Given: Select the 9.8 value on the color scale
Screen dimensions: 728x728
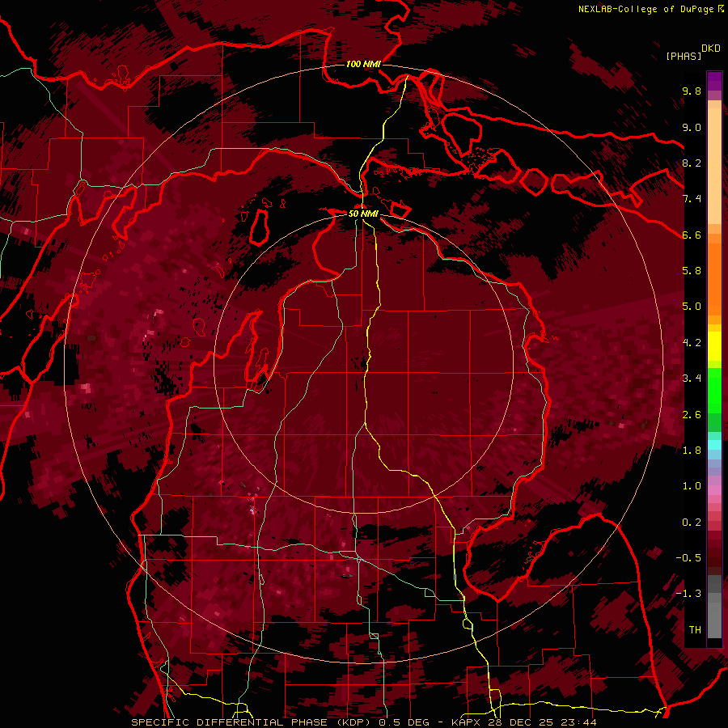Looking at the screenshot, I should click(692, 91).
